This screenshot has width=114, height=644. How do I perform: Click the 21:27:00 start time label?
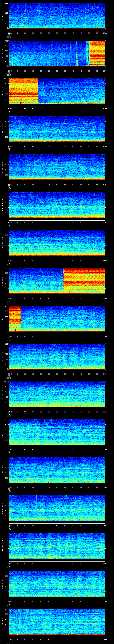(9, 525)
